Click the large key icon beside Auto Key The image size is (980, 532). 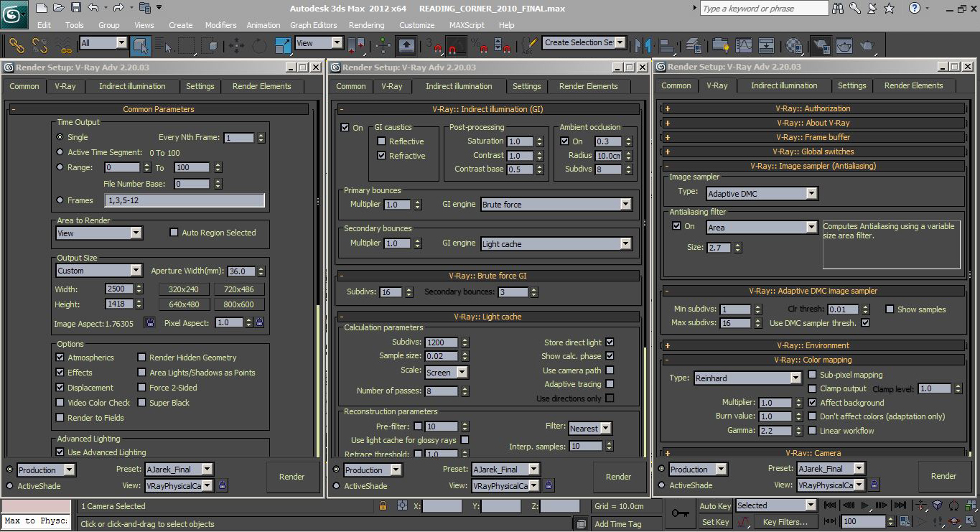[x=681, y=513]
